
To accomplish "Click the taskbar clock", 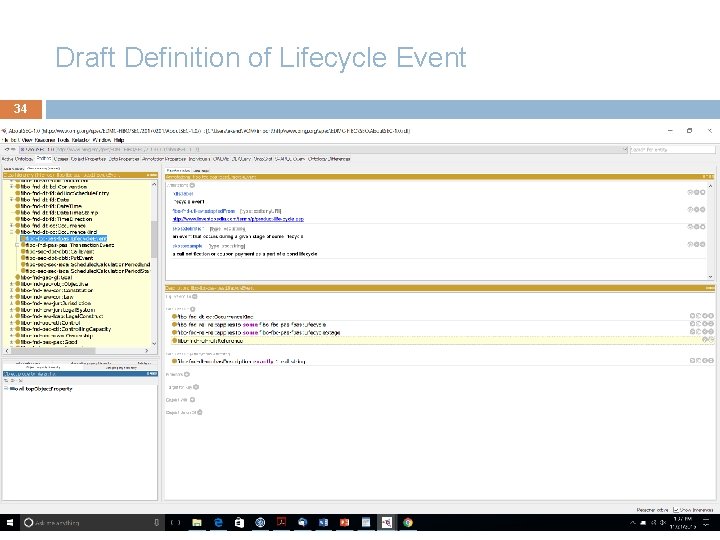I will coord(683,523).
